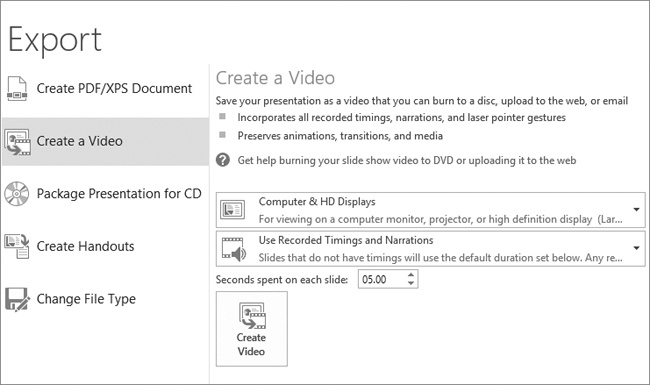Choose the Create Handouts option
Image resolution: width=650 pixels, height=385 pixels.
point(105,246)
